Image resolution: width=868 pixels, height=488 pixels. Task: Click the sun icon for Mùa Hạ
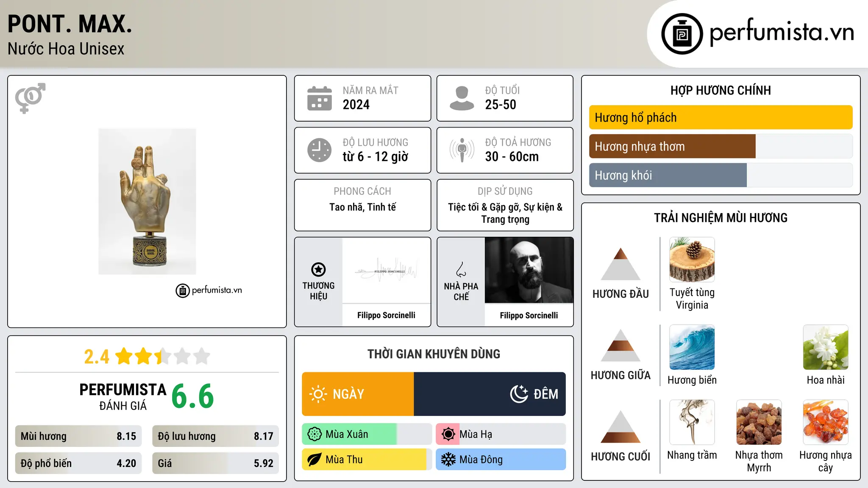pyautogui.click(x=448, y=434)
